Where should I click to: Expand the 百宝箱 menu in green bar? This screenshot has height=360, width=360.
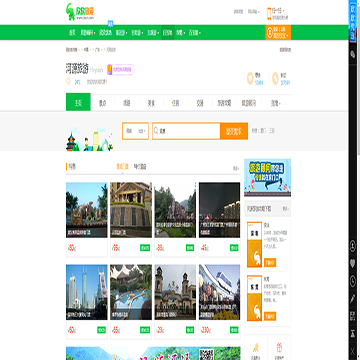click(194, 33)
